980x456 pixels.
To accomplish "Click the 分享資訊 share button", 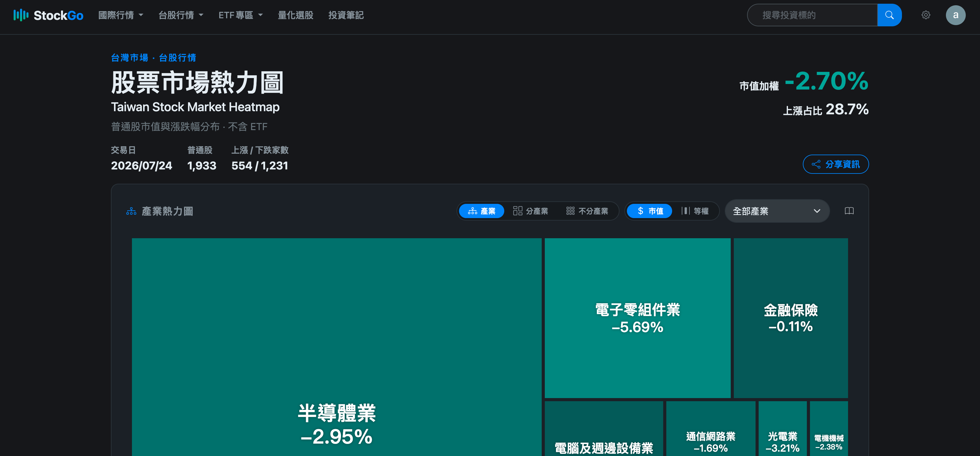I will pos(835,164).
